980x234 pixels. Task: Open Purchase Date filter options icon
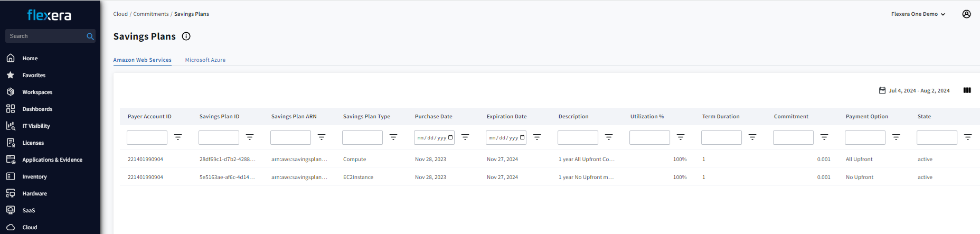coord(465,137)
